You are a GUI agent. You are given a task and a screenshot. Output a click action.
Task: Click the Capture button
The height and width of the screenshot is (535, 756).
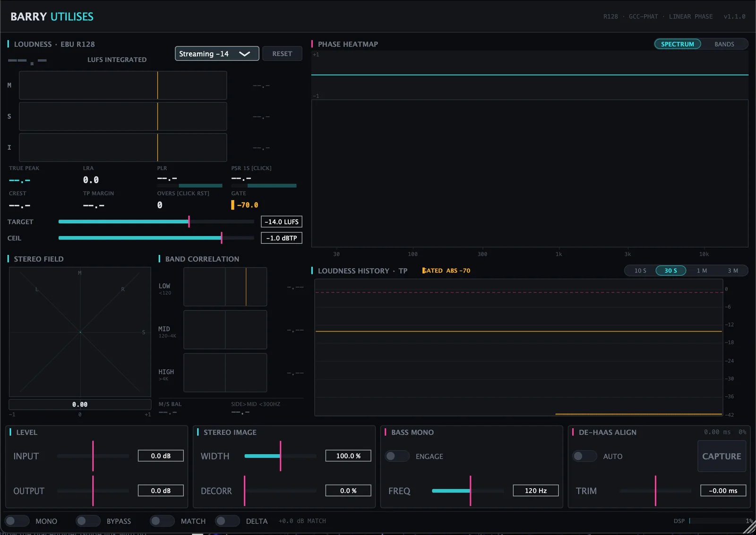coord(722,456)
